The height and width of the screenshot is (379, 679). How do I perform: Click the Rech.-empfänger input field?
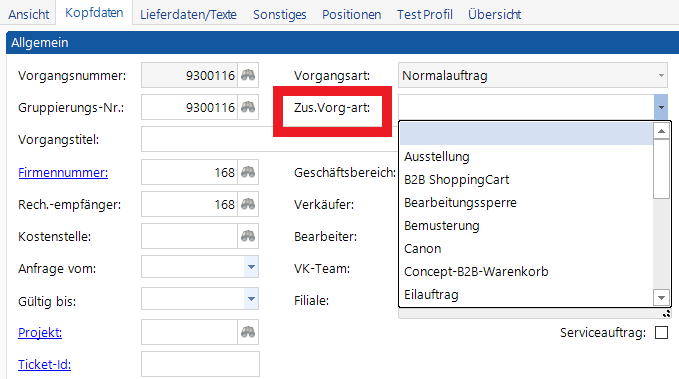(x=189, y=204)
